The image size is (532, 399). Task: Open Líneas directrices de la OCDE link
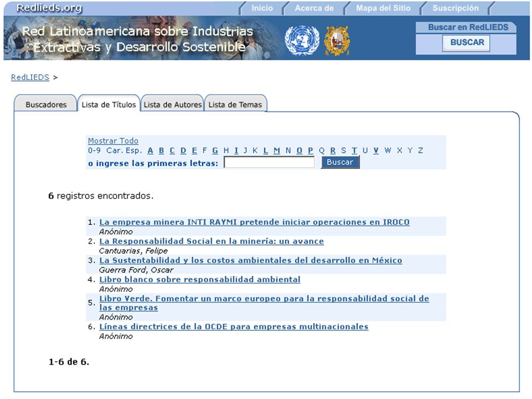[x=234, y=327]
